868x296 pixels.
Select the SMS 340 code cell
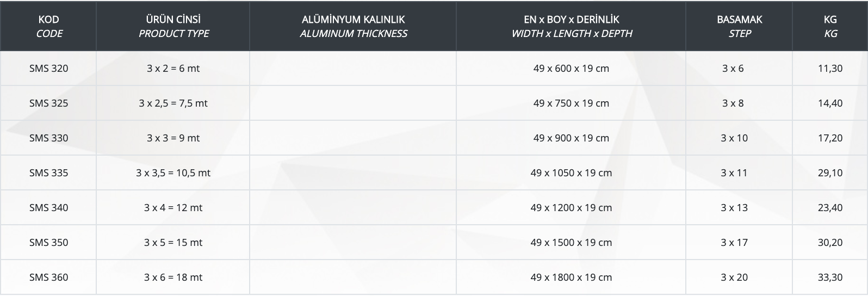point(49,208)
